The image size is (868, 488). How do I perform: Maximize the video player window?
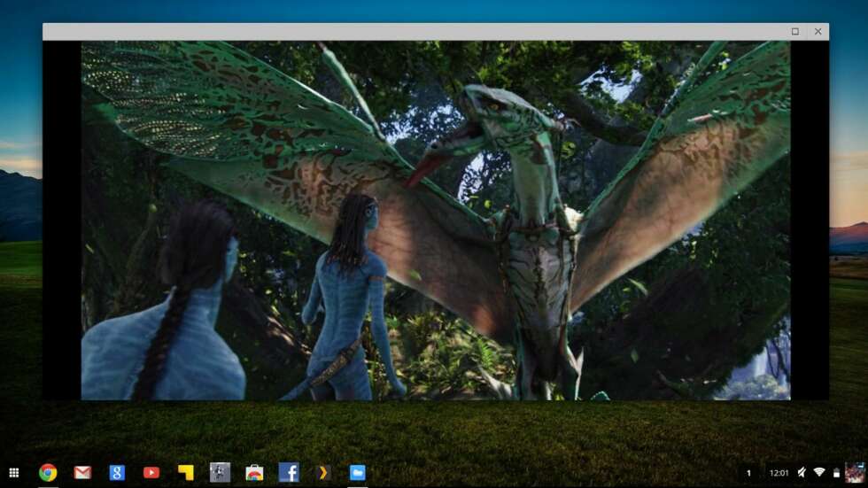pos(795,32)
